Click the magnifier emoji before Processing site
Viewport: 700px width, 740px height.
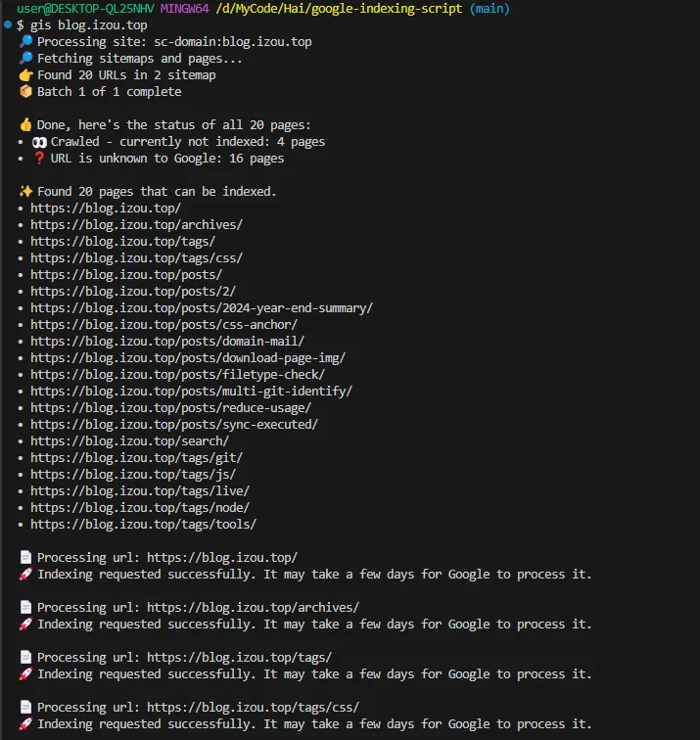coord(26,41)
